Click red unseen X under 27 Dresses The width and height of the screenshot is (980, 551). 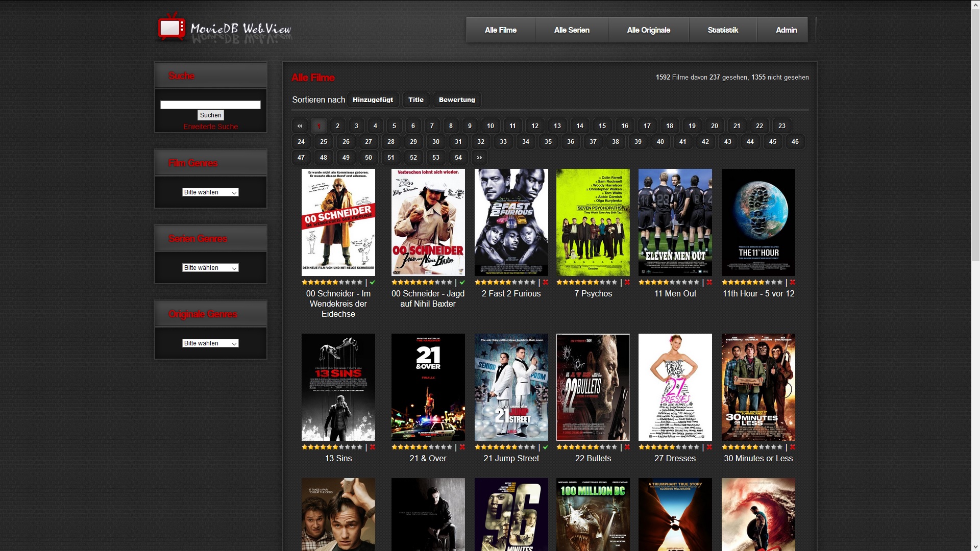pyautogui.click(x=709, y=447)
